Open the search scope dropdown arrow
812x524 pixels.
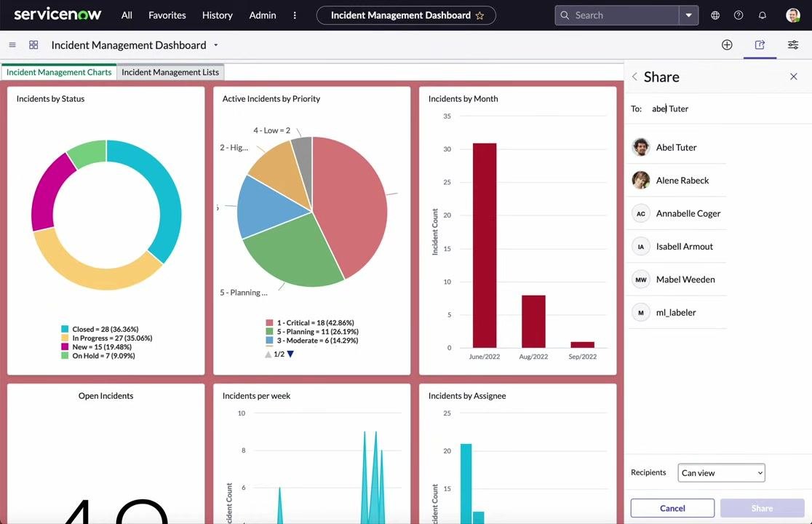click(x=689, y=15)
